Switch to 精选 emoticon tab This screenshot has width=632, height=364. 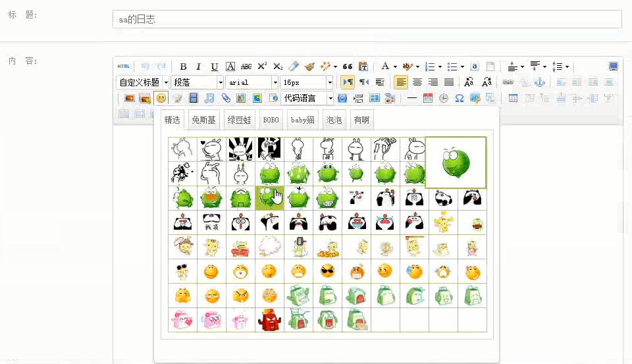pyautogui.click(x=172, y=120)
